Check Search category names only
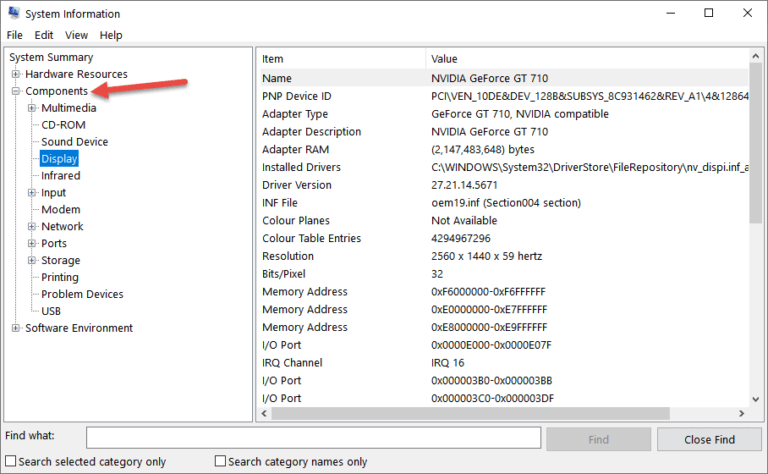Image resolution: width=768 pixels, height=474 pixels. point(220,461)
